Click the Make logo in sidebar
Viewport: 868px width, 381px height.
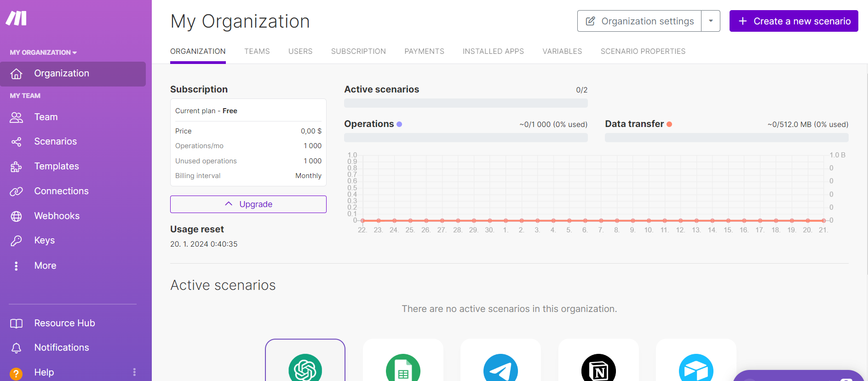point(16,18)
